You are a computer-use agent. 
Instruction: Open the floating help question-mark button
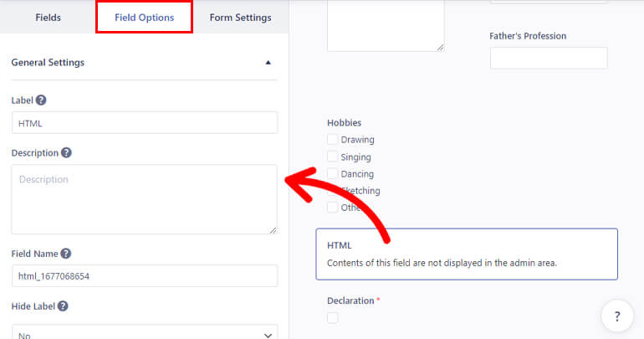point(617,316)
